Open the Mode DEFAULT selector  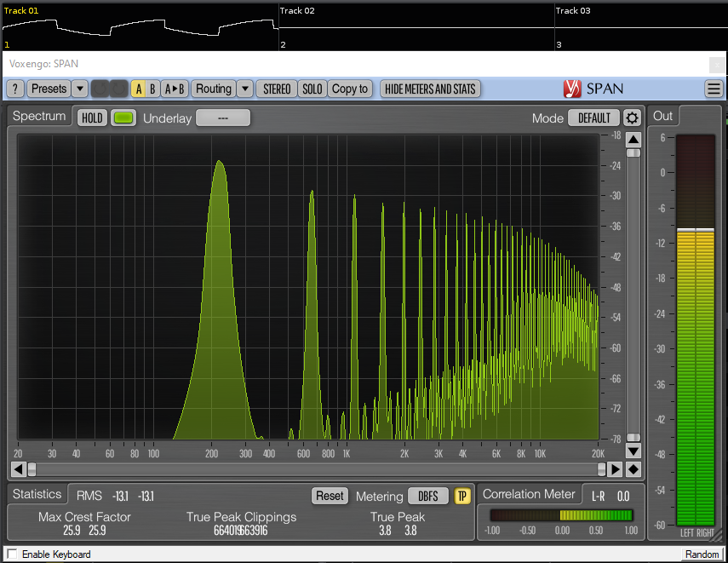593,118
